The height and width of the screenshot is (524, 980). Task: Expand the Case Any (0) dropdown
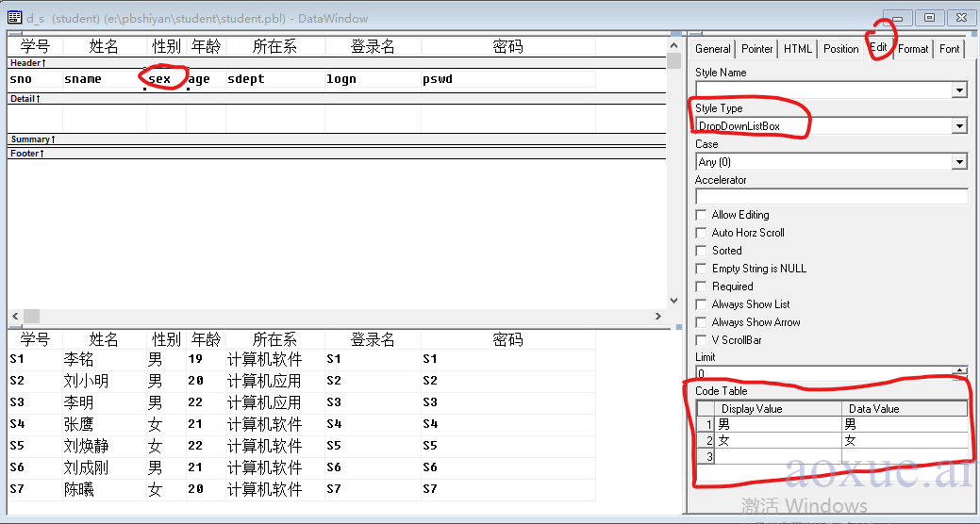coord(960,162)
